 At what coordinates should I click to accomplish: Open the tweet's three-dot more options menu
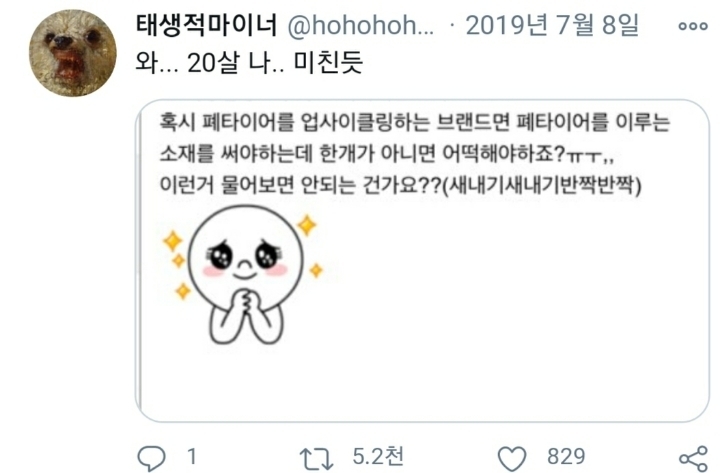click(693, 26)
